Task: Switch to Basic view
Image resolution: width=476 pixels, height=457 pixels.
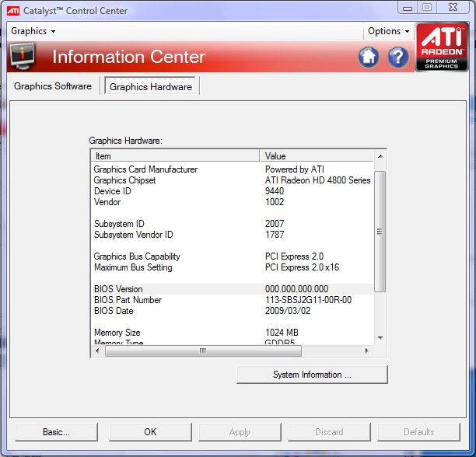Action: (56, 432)
